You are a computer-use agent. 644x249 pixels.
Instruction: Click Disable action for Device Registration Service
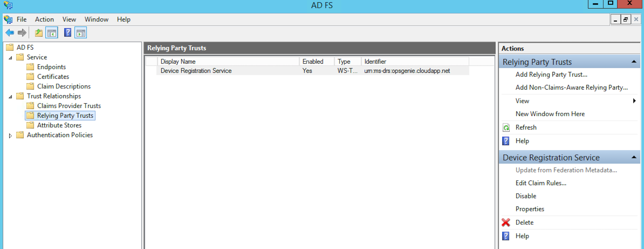pos(526,196)
